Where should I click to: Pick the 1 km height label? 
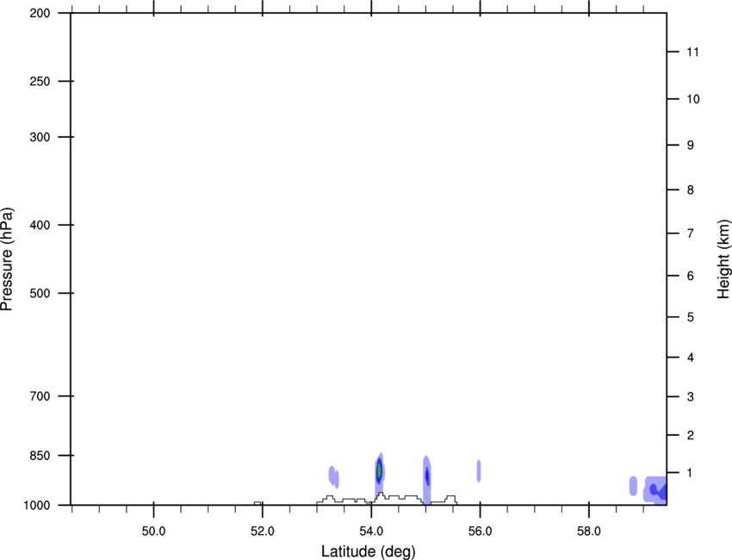690,473
